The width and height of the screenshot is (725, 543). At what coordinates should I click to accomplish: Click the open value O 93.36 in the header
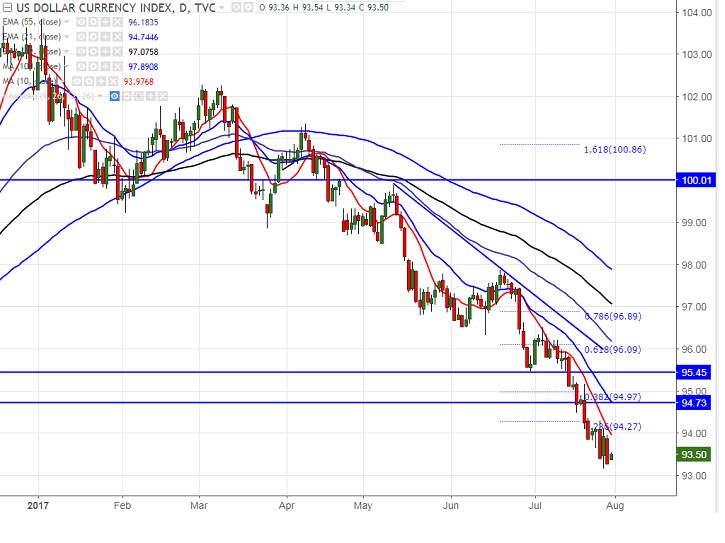tap(275, 8)
